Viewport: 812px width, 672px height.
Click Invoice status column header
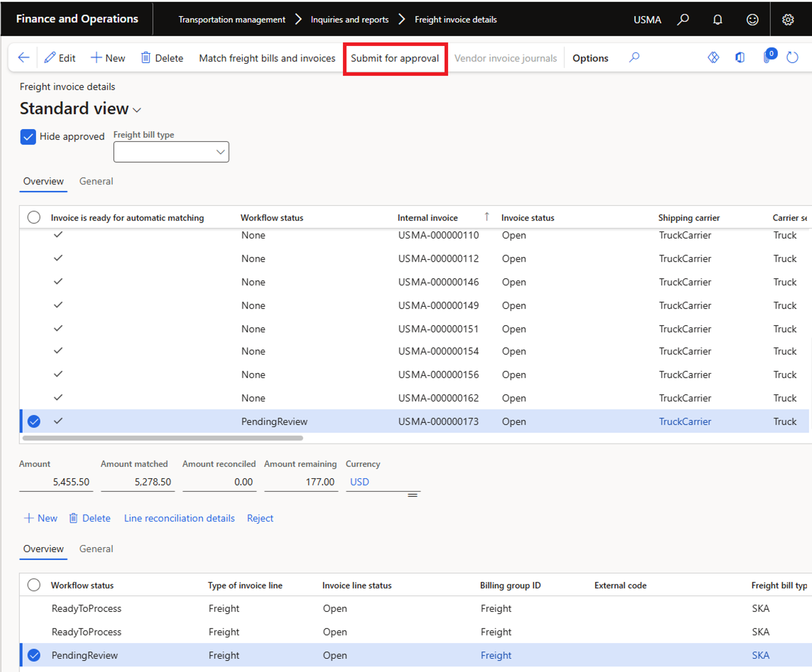point(528,218)
